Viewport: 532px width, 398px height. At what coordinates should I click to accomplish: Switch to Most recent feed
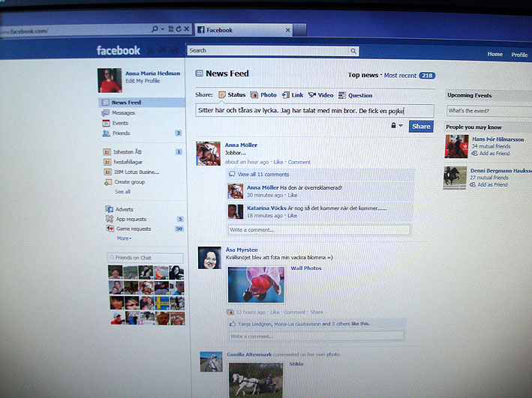click(x=400, y=76)
